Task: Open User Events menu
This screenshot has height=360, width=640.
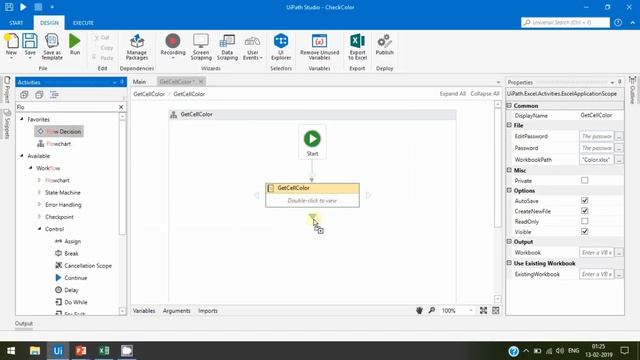Action: point(253,47)
